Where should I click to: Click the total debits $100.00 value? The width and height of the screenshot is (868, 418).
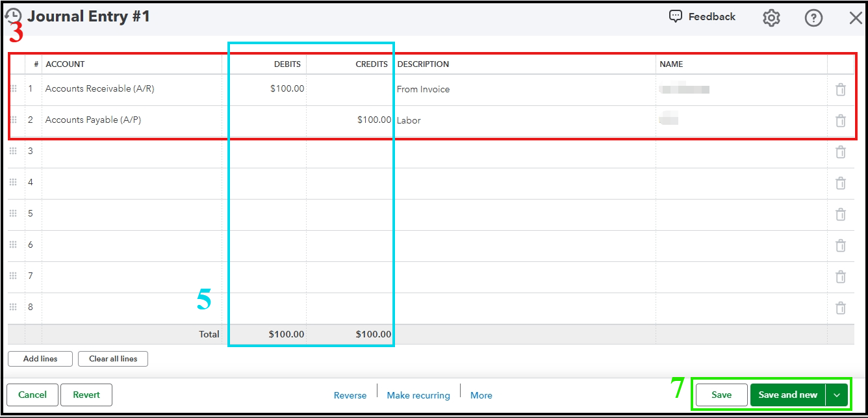[x=287, y=335]
